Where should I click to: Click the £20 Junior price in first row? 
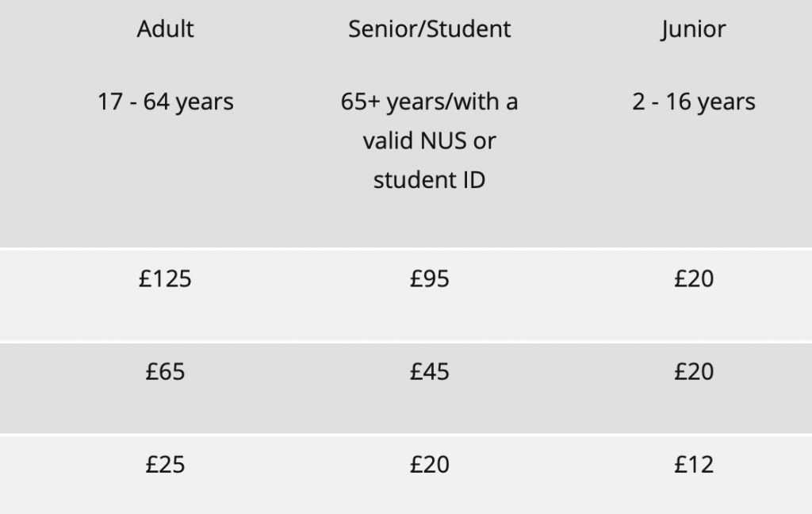[x=694, y=279]
